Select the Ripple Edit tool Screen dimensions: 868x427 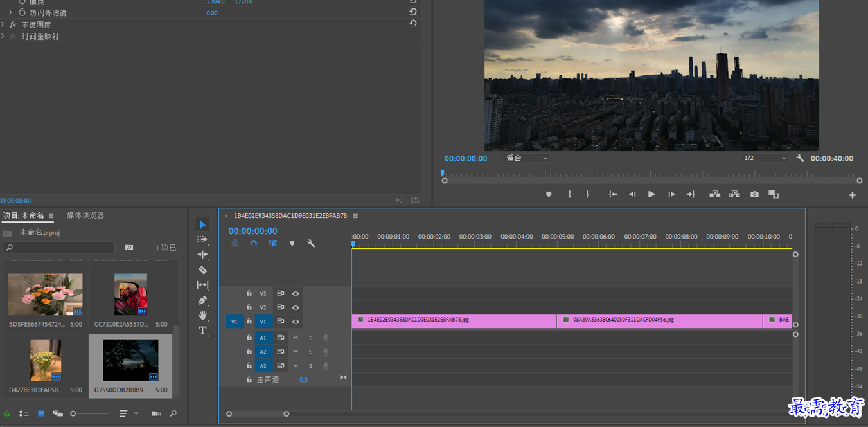point(203,255)
